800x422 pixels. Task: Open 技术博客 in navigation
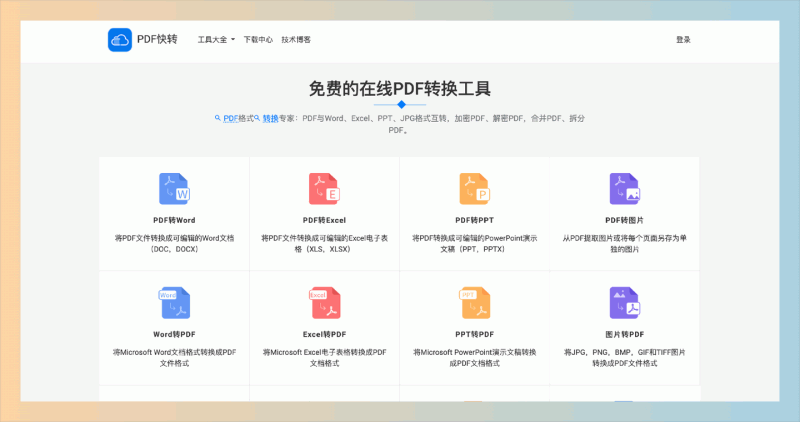pyautogui.click(x=296, y=40)
